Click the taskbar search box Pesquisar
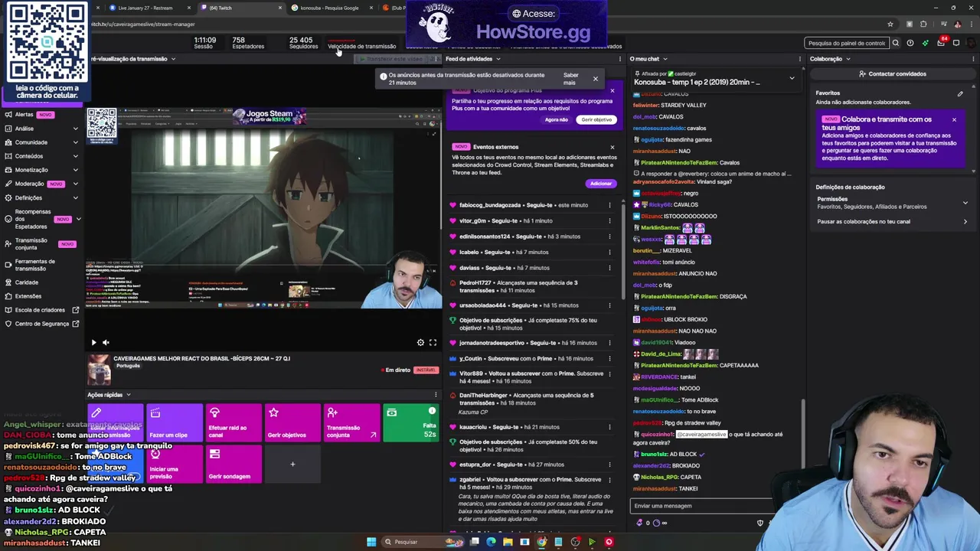 (x=424, y=542)
